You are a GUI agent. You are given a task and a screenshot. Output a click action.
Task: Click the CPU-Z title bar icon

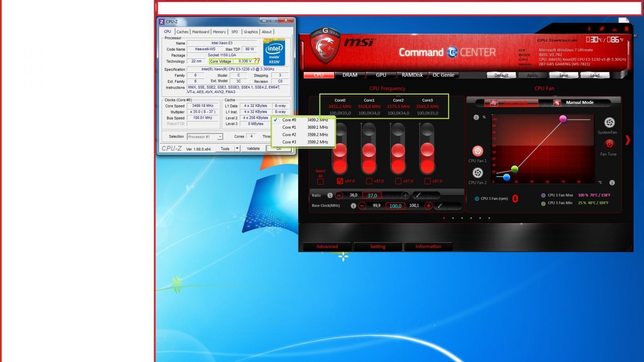point(161,22)
